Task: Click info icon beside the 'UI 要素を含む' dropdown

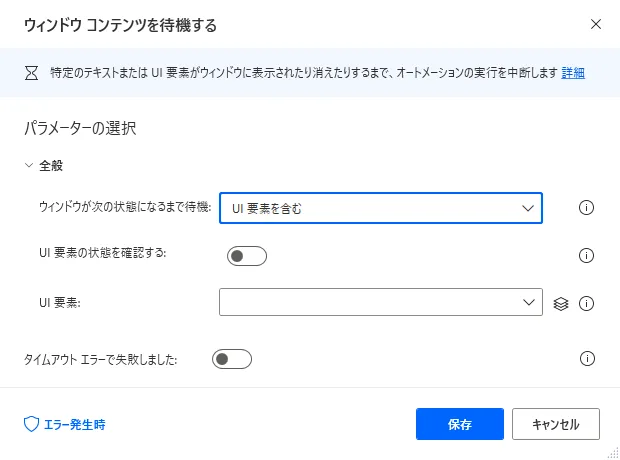Action: pos(587,208)
